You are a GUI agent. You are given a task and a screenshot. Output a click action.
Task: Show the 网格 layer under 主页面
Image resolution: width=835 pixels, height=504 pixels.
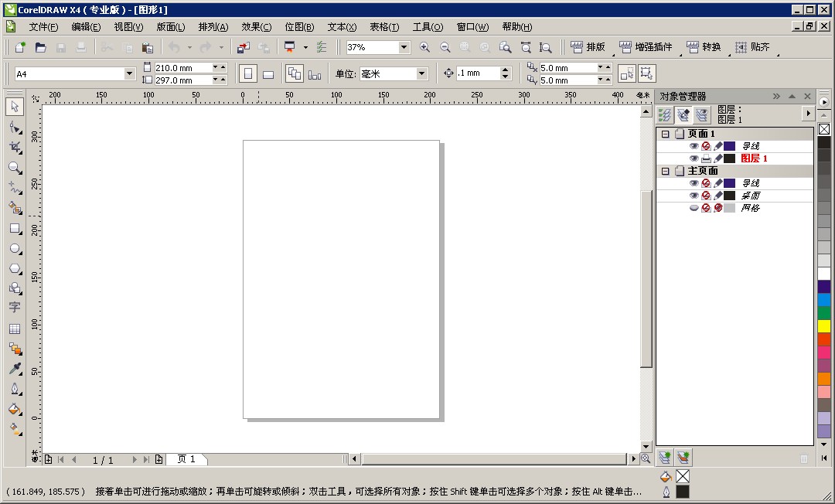694,206
